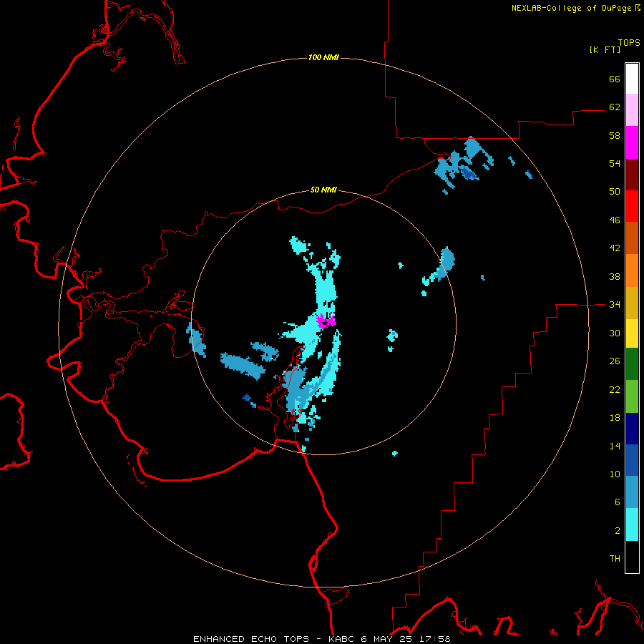Image resolution: width=644 pixels, height=644 pixels.
Task: Click the navy swatch between 18 and 14
Action: 632,429
